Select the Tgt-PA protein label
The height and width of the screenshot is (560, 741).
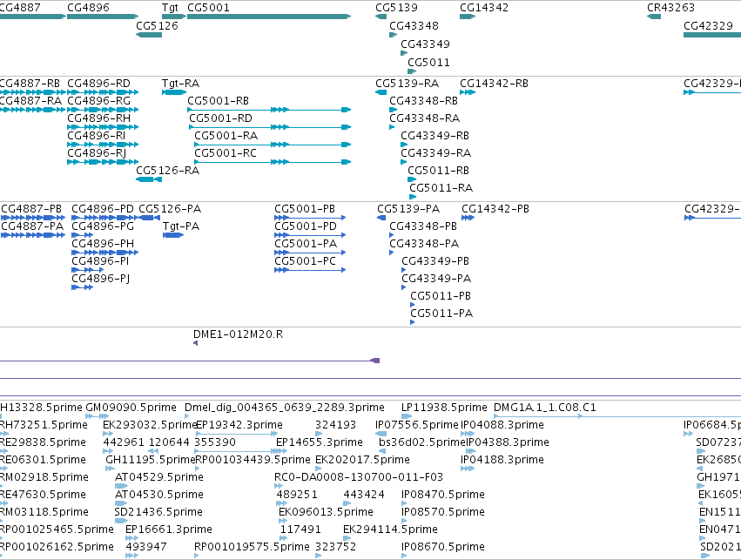181,226
